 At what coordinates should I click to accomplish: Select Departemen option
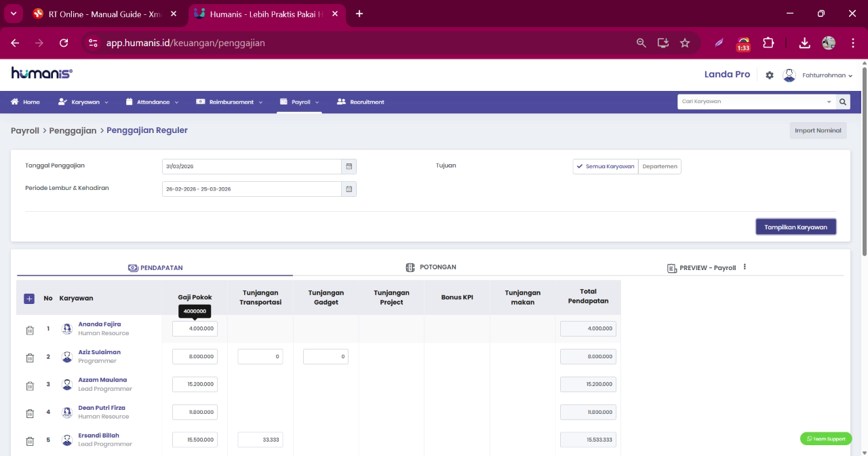660,166
